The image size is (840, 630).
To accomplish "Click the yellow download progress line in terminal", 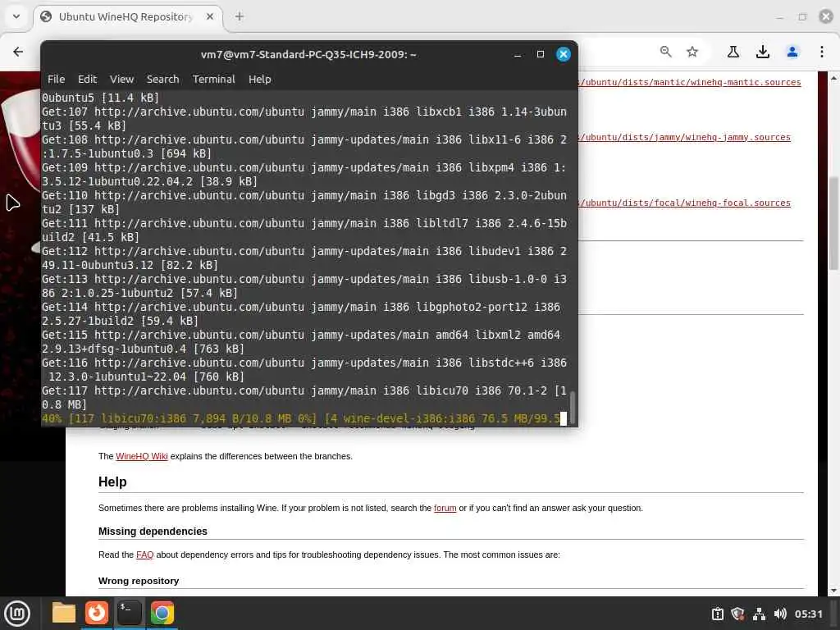I will (x=301, y=418).
